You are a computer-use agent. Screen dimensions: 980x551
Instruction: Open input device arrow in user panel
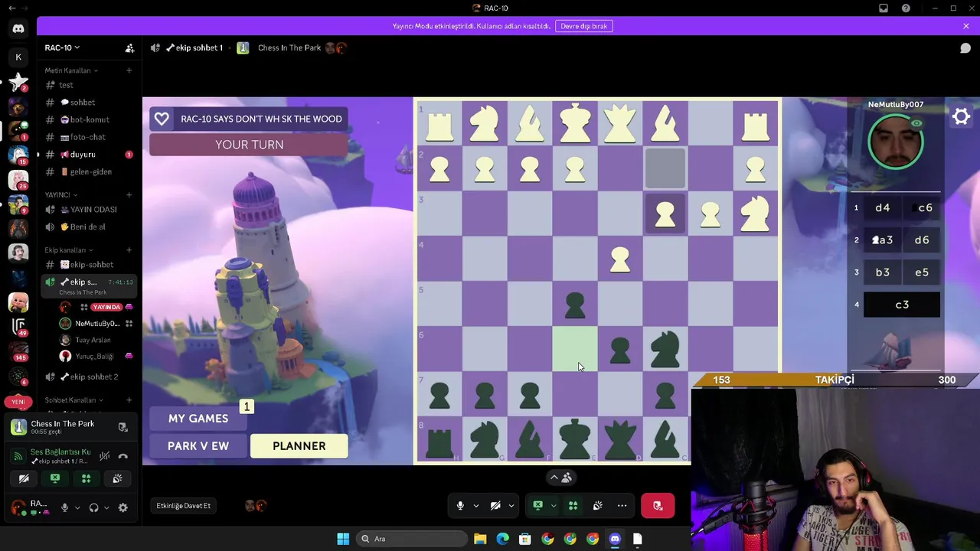tap(77, 507)
